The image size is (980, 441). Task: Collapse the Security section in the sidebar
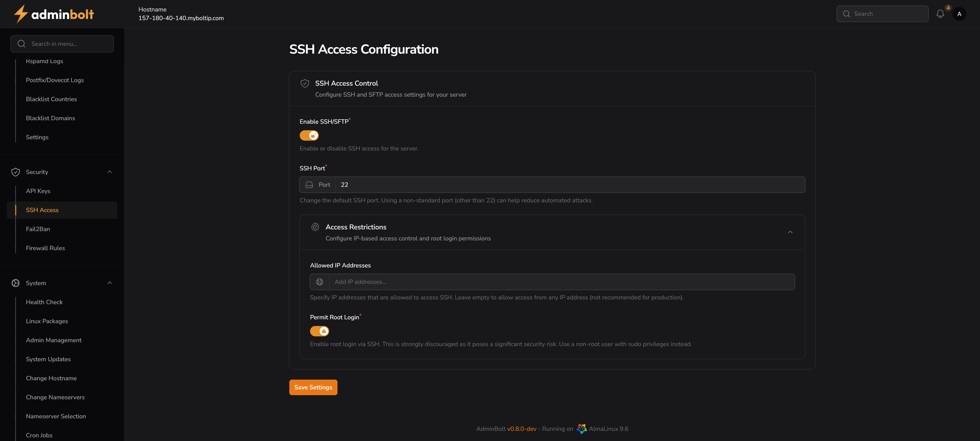point(109,172)
